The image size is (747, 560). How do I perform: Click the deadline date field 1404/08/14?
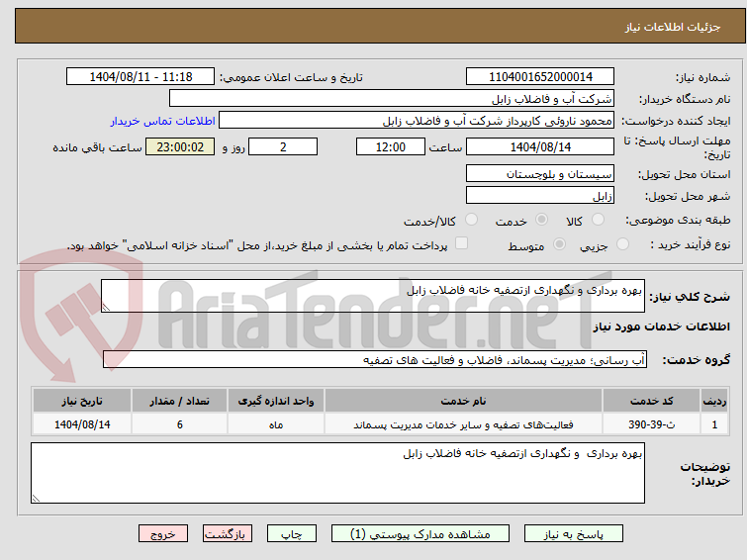click(540, 146)
